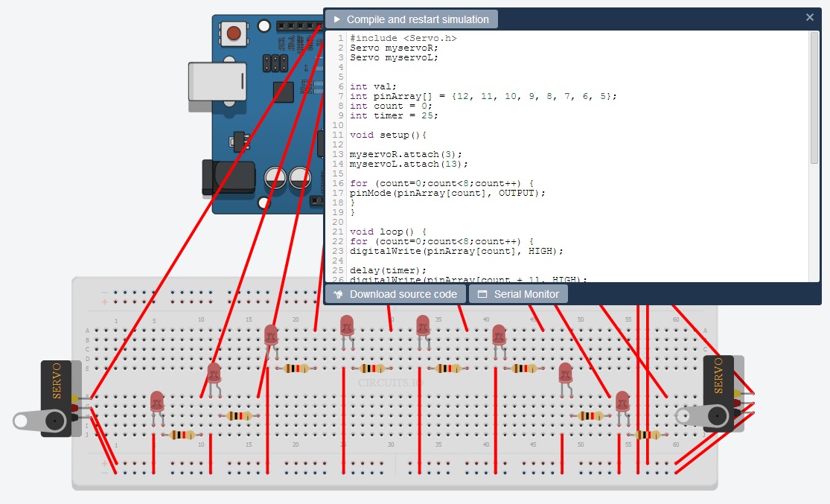Click the play triangle to start simulation

[336, 19]
